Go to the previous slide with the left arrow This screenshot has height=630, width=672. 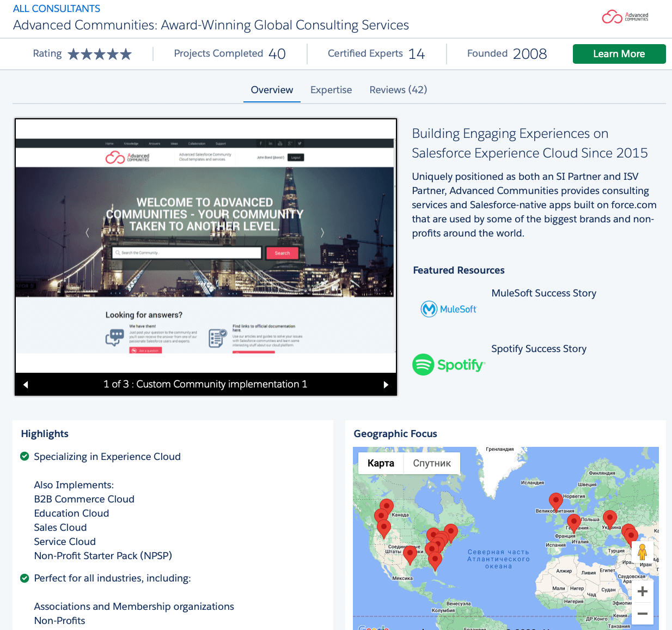coord(26,384)
